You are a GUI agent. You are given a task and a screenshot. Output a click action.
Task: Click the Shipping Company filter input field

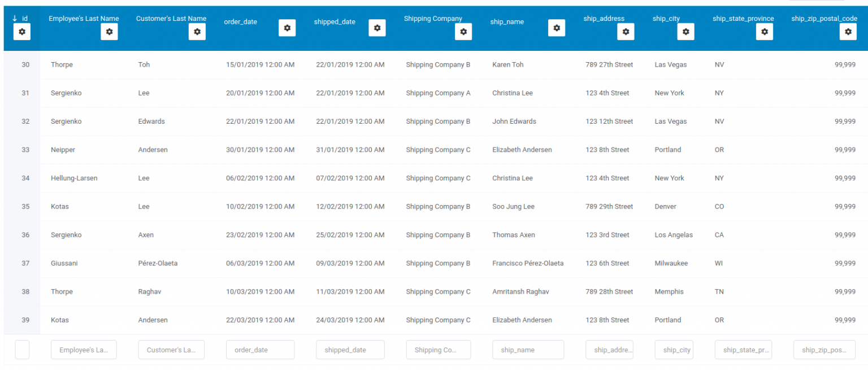point(439,349)
